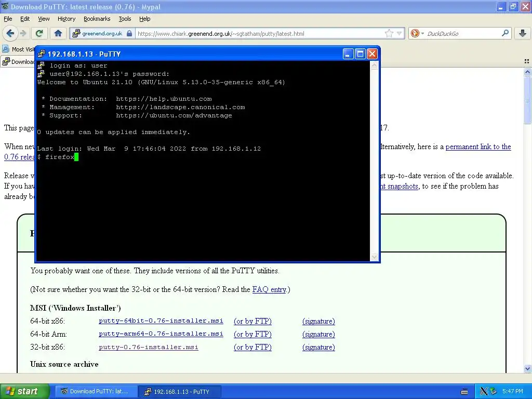Viewport: 532px width, 399px height.
Task: Bookmark this page with the star icon
Action: (x=389, y=33)
